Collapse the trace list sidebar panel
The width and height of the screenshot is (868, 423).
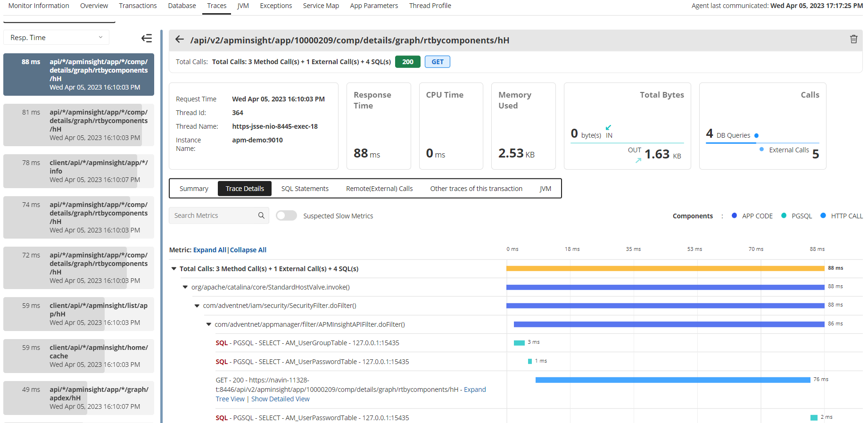pyautogui.click(x=147, y=38)
